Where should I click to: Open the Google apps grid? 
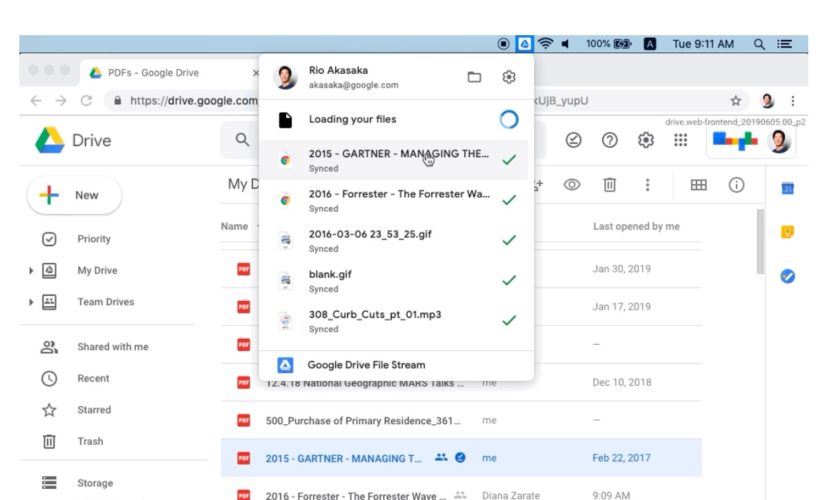680,140
